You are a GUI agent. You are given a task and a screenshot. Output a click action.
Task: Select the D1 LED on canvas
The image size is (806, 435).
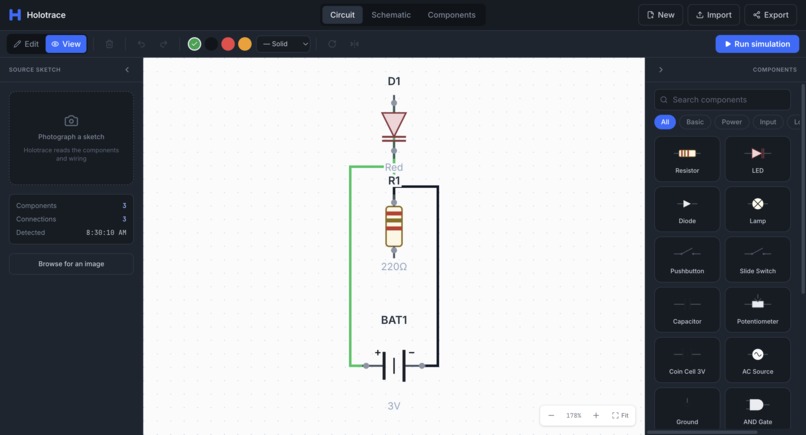(x=394, y=126)
